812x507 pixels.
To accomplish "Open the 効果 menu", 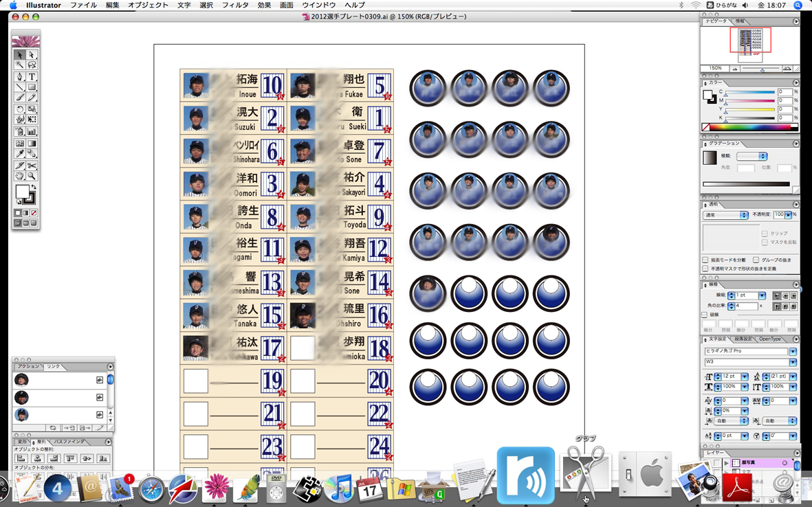I will coord(264,5).
